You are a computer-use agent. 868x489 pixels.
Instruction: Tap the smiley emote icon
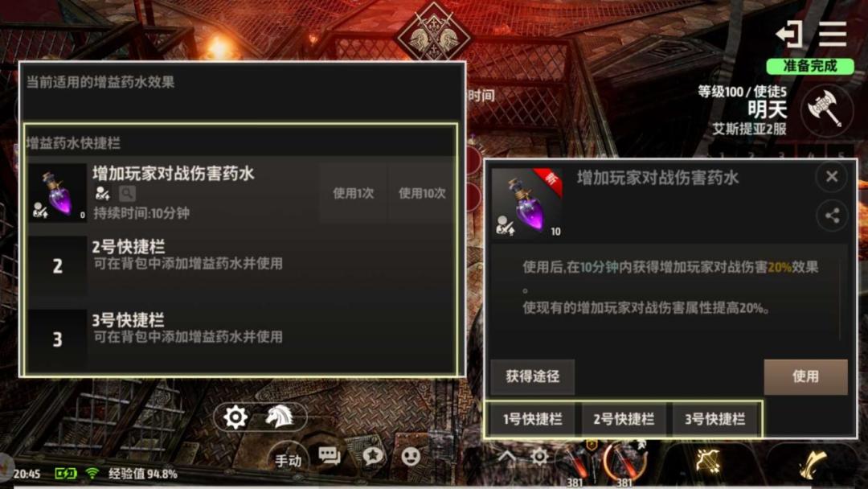point(411,456)
